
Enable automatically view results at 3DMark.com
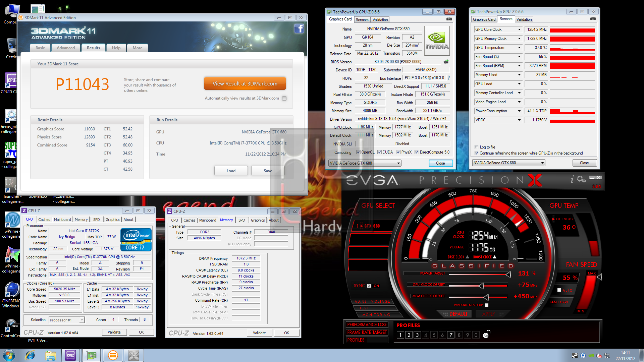click(x=284, y=98)
